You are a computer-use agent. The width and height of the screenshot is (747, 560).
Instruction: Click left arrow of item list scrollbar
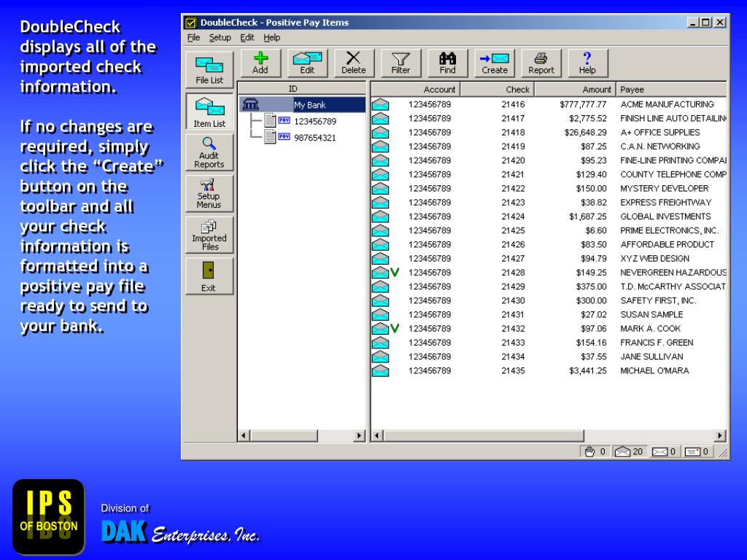pos(377,435)
